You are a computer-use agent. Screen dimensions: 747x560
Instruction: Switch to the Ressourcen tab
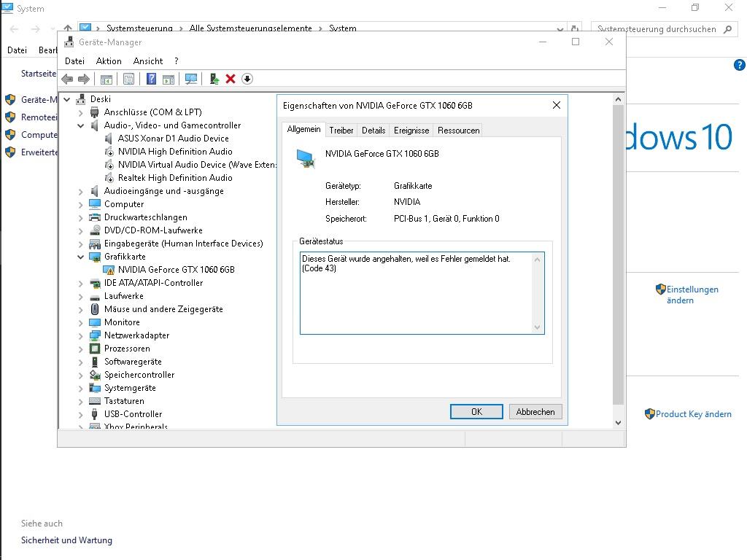458,131
